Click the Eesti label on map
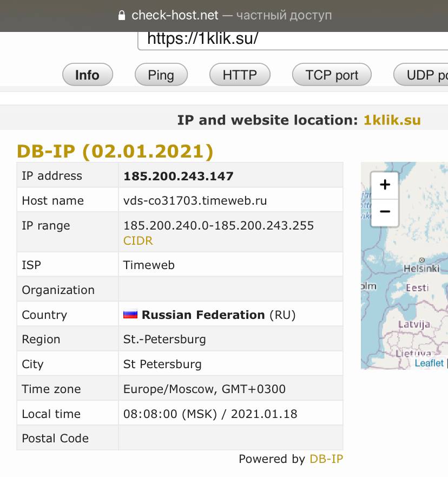This screenshot has width=448, height=477. coord(417,287)
